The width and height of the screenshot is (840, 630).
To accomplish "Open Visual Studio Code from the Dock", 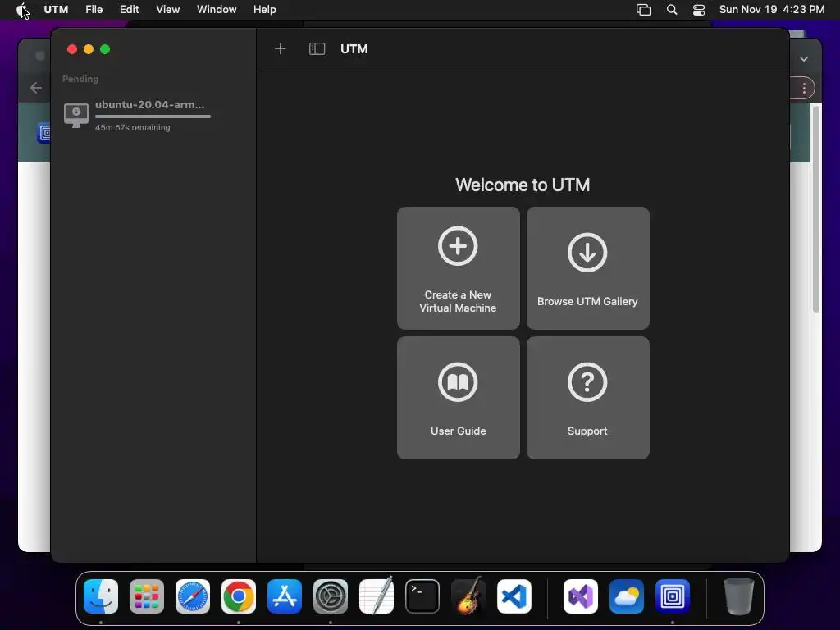I will coord(514,596).
